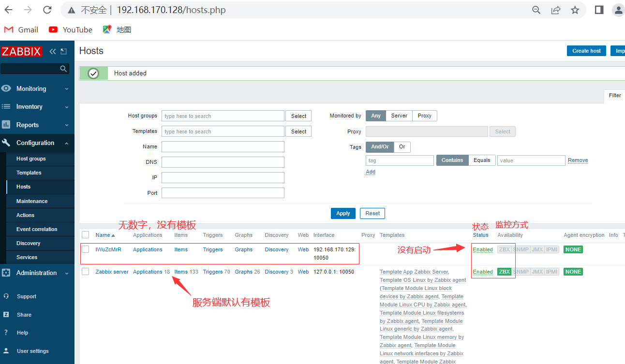
Task: Set Monitored by to Server
Action: [x=399, y=116]
